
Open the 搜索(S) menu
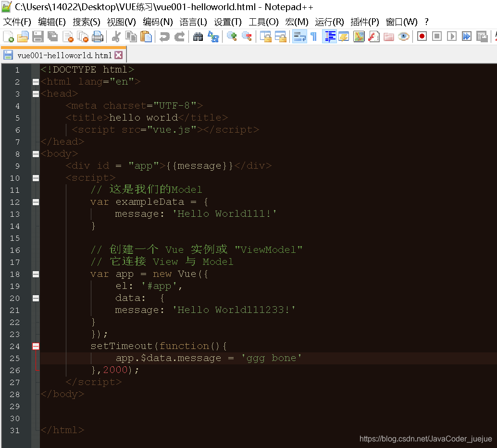pos(86,22)
